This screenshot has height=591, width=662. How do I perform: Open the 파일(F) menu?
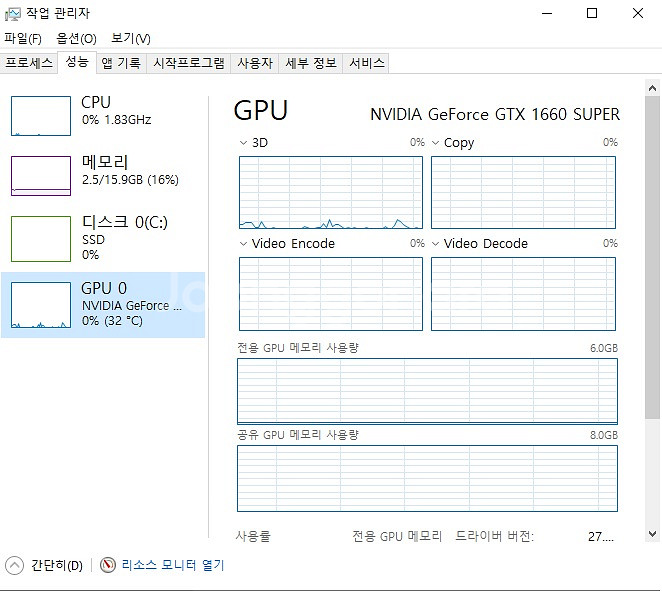[23, 38]
